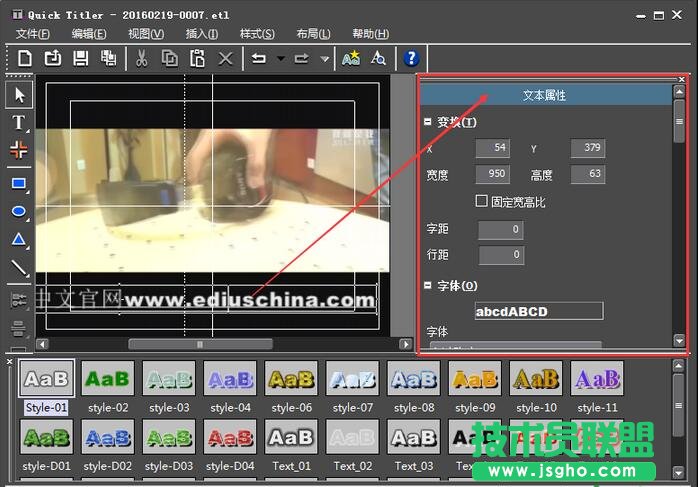This screenshot has height=487, width=699.
Task: Click the Y position field
Action: tap(588, 148)
